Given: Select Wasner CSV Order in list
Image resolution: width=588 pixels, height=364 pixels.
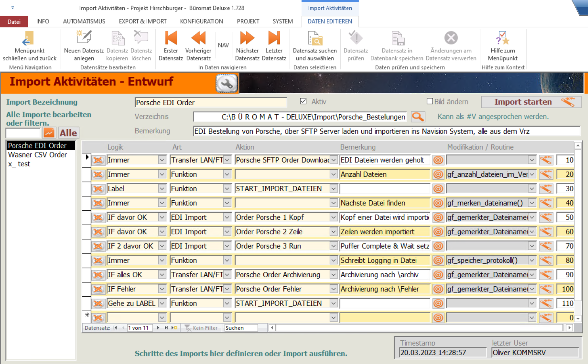Looking at the screenshot, I should [x=37, y=155].
